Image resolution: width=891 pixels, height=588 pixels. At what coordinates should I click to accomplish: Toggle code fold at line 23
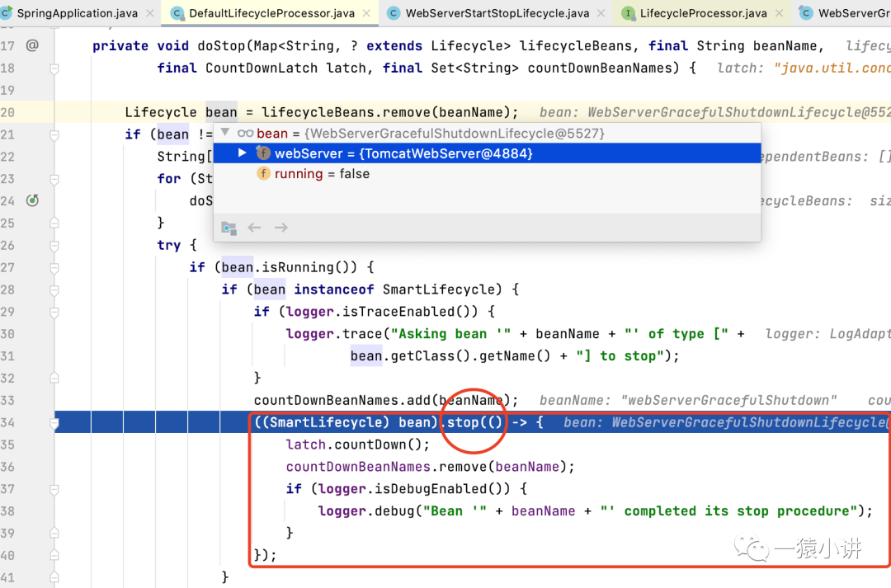coord(54,180)
